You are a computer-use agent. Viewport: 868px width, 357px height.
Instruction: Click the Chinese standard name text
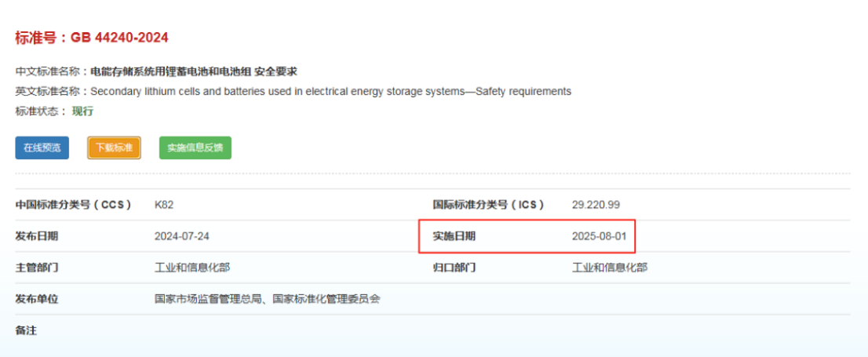[194, 71]
